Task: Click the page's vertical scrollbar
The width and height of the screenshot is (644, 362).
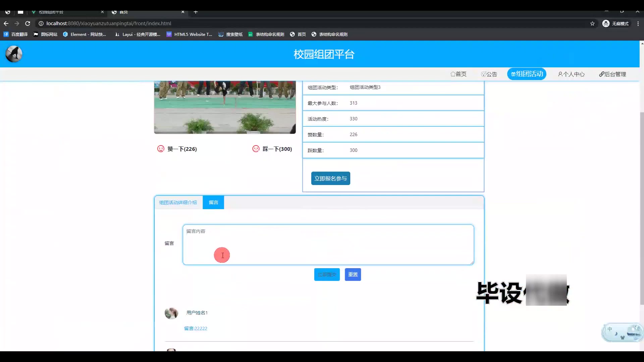Action: click(x=642, y=208)
